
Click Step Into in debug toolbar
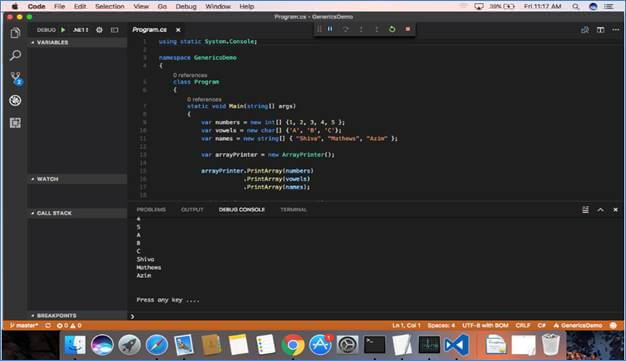(361, 29)
